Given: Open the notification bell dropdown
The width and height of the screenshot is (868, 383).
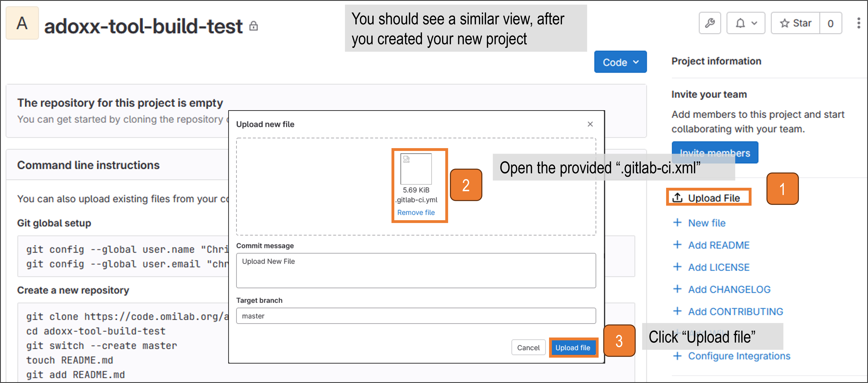Looking at the screenshot, I should point(746,23).
